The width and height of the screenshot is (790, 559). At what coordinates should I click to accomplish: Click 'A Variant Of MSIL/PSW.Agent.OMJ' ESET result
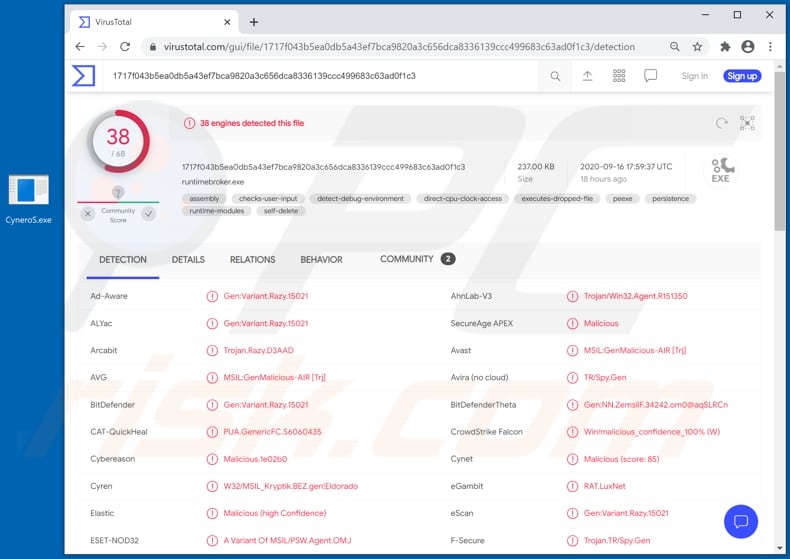(287, 541)
